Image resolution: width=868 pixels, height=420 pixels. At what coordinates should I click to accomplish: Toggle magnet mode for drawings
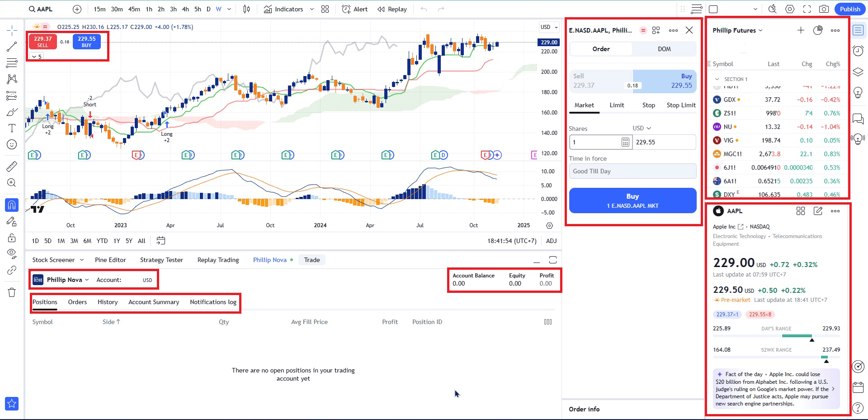12,205
